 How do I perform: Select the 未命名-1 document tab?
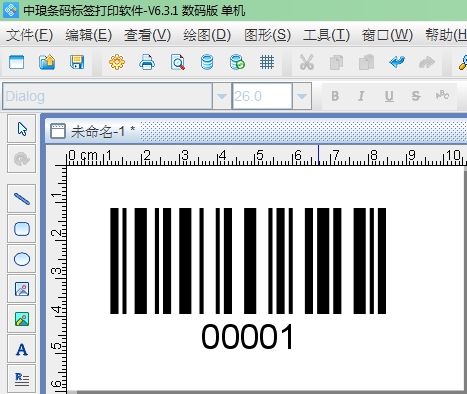pyautogui.click(x=93, y=131)
